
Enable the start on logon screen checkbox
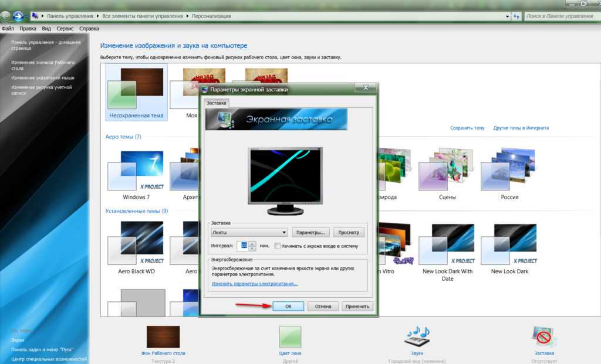[x=278, y=247]
